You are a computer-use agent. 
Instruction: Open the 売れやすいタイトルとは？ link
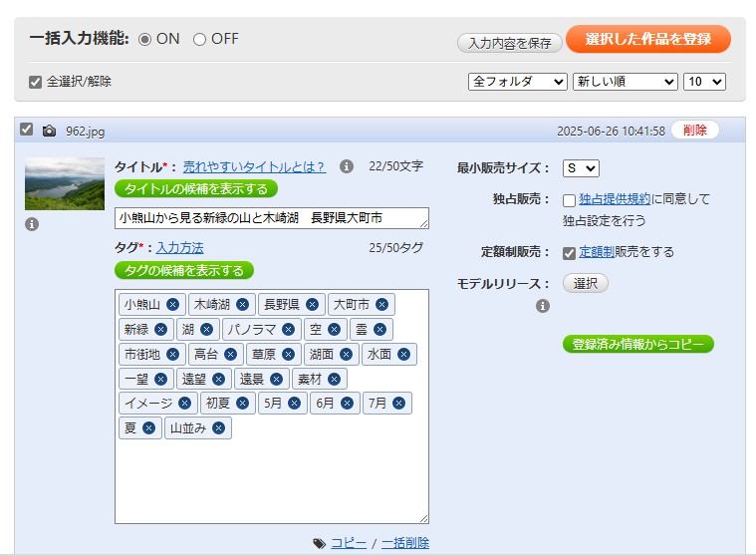(254, 166)
